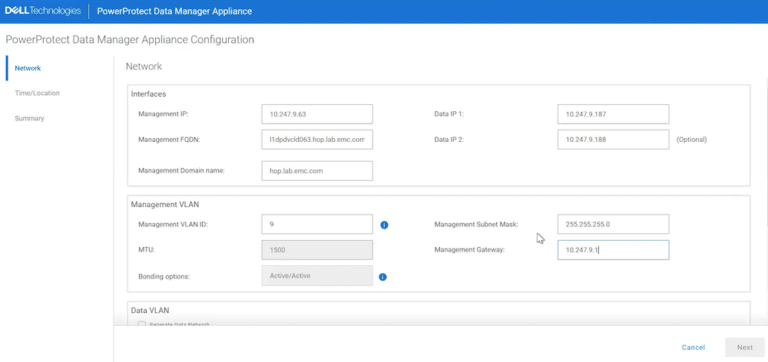Tick the Separate Data Network checkbox
Screen dimensions: 768x362
point(142,324)
